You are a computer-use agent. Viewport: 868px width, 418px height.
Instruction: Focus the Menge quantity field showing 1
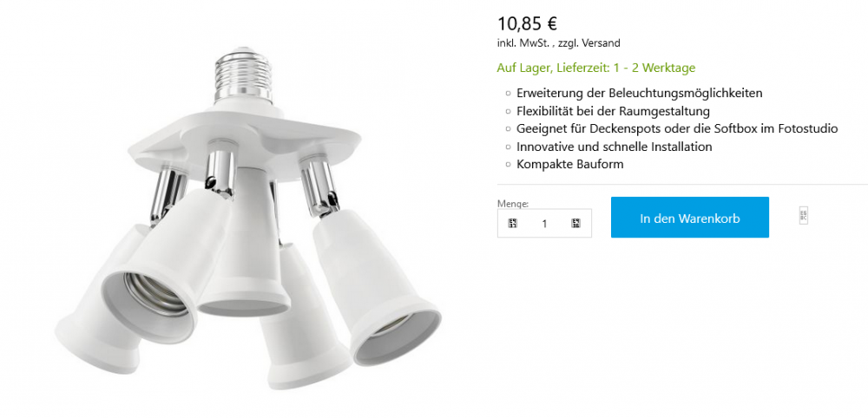(544, 224)
